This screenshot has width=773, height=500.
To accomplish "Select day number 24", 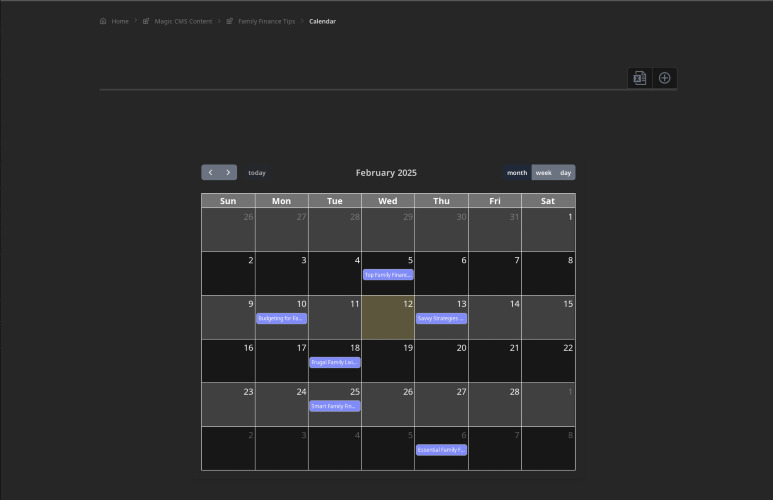I will click(301, 392).
